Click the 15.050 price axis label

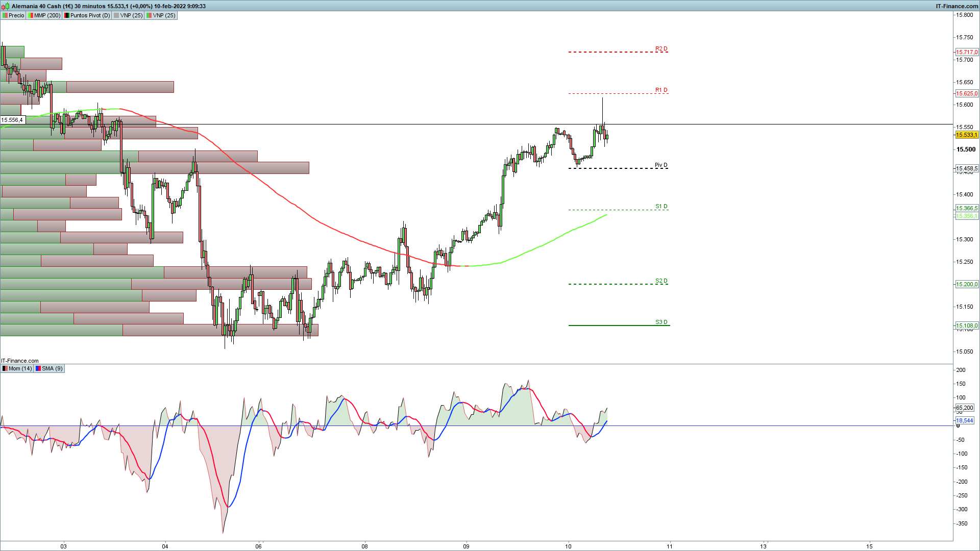965,352
